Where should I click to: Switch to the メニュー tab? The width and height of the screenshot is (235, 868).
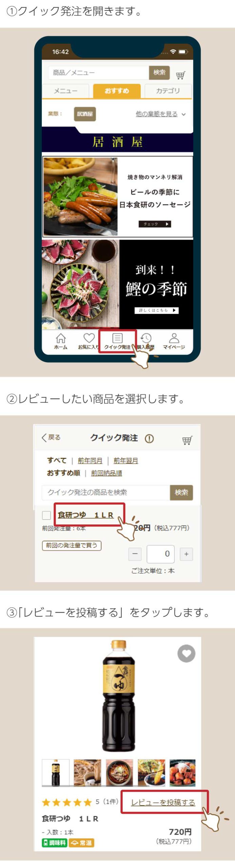point(66,91)
